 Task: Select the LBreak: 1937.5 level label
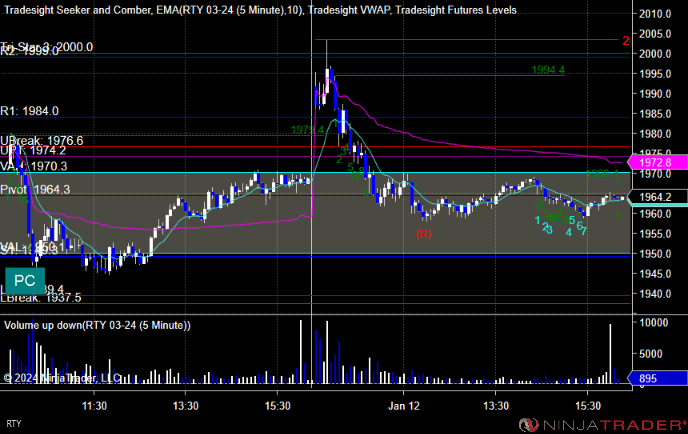[41, 298]
